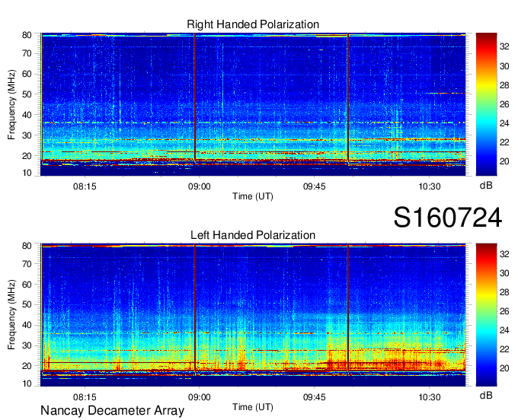
Task: Click the color scale bar beside the Right Handed plot
Action: [486, 104]
